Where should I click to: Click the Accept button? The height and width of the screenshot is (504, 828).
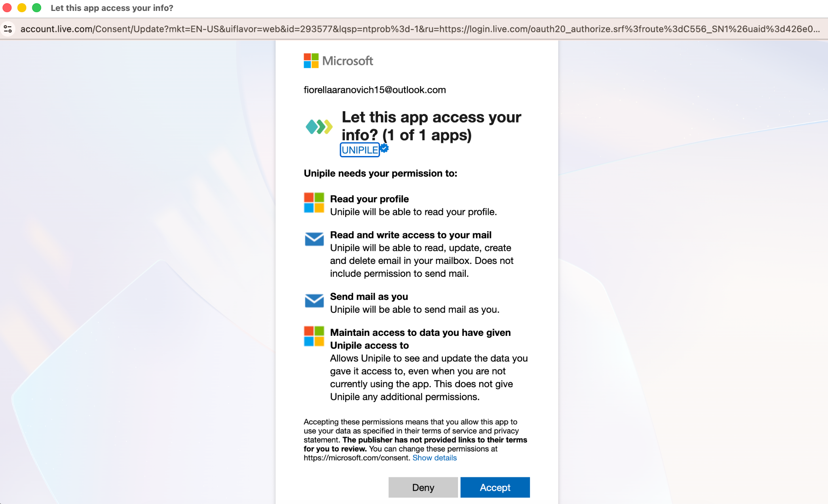[495, 487]
